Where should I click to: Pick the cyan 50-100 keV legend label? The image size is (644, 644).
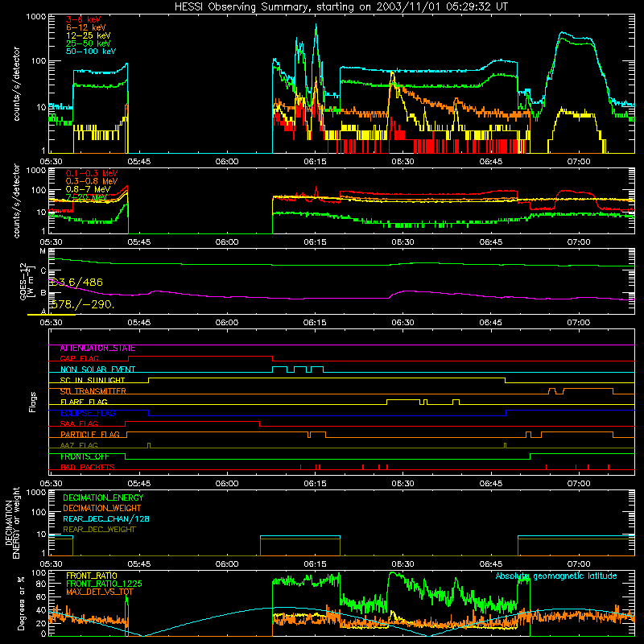(91, 52)
